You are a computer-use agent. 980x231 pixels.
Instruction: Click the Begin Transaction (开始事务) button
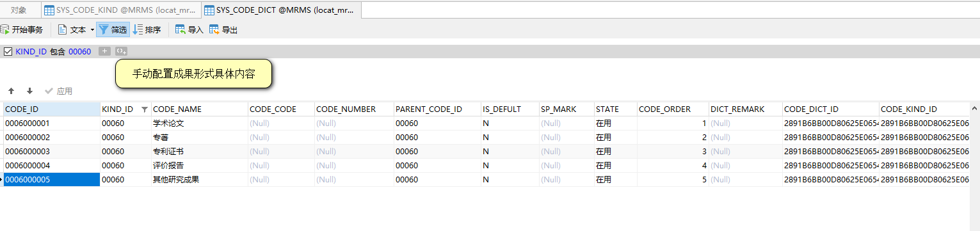[22, 29]
